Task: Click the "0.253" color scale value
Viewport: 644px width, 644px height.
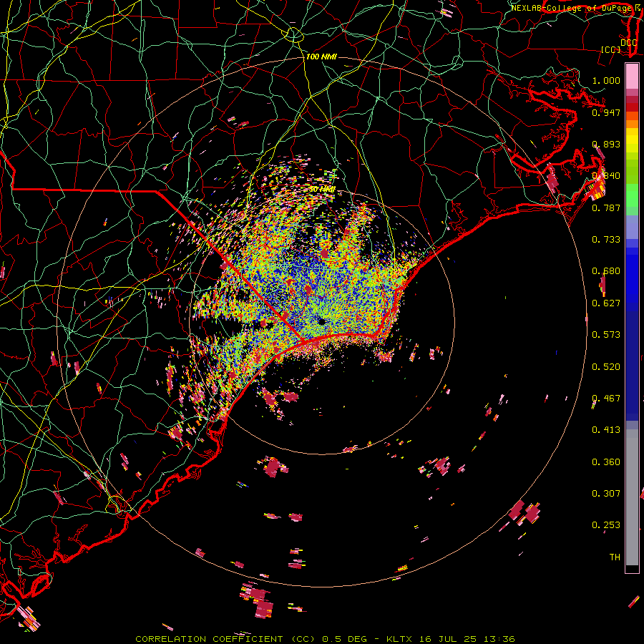Action: coord(606,525)
